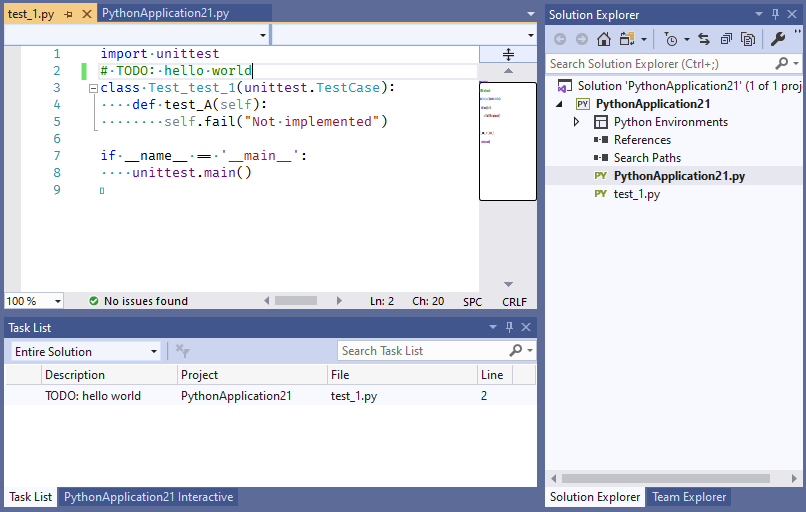Toggle the pin on test_1.py tab
The image size is (806, 512).
[68, 14]
